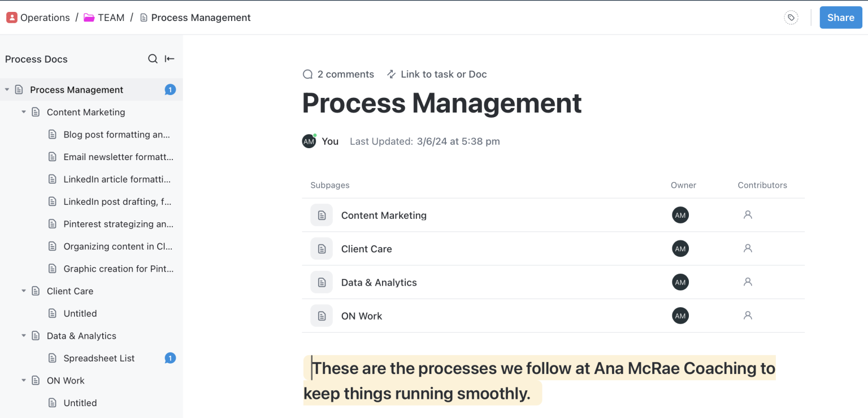Click the contributors person icon on the Data & Analytics row
Screen dimensions: 868x418
point(748,282)
